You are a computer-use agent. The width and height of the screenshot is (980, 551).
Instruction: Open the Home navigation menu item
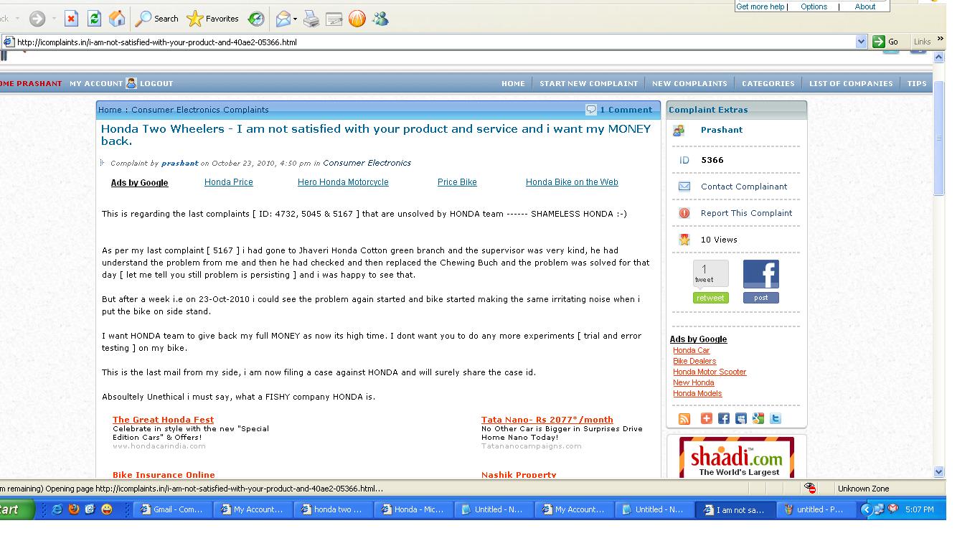[x=513, y=83]
